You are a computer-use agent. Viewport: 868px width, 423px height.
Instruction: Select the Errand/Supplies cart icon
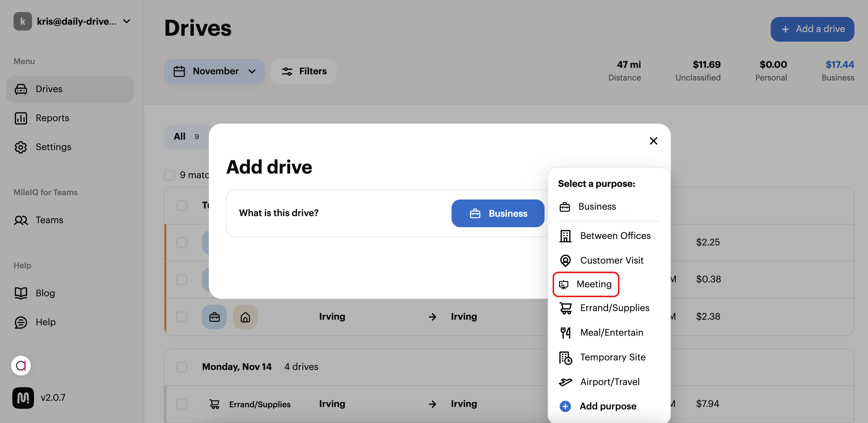point(565,308)
